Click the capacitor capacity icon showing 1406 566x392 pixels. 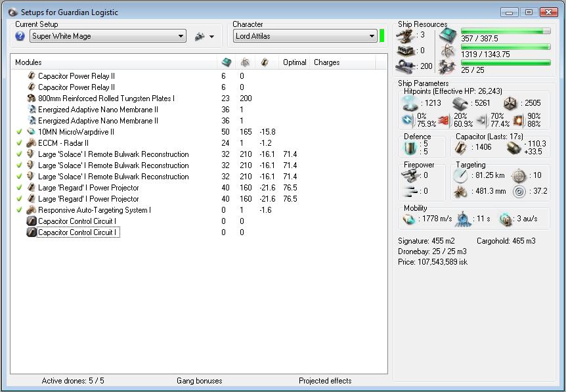pos(460,147)
